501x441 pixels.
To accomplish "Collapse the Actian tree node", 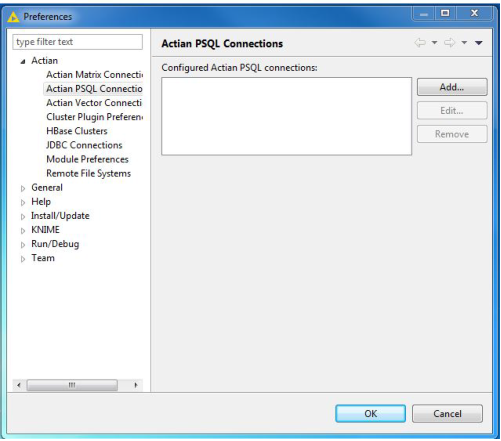I will click(x=23, y=61).
